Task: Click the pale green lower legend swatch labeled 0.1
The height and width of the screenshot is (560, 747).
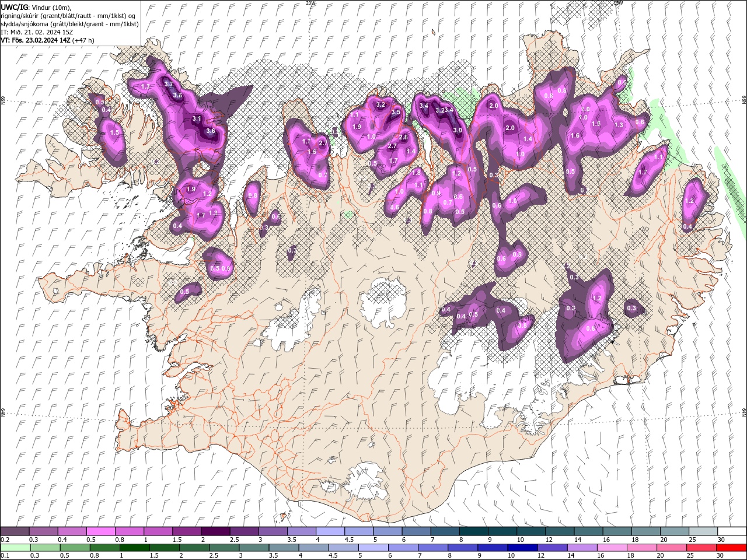Action: click(15, 547)
